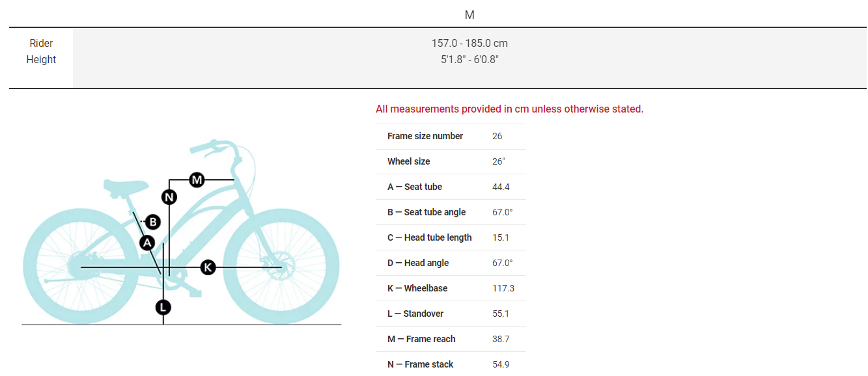868x376 pixels.
Task: Click the K — Wheelbase value 117.3
Action: 503,288
